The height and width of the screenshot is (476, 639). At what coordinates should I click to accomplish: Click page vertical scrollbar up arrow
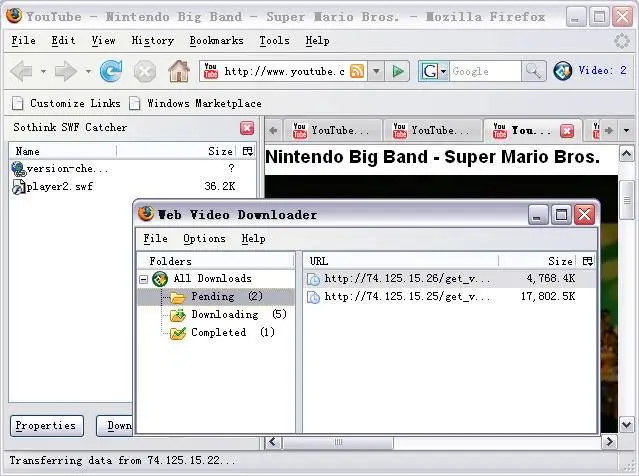(x=626, y=154)
